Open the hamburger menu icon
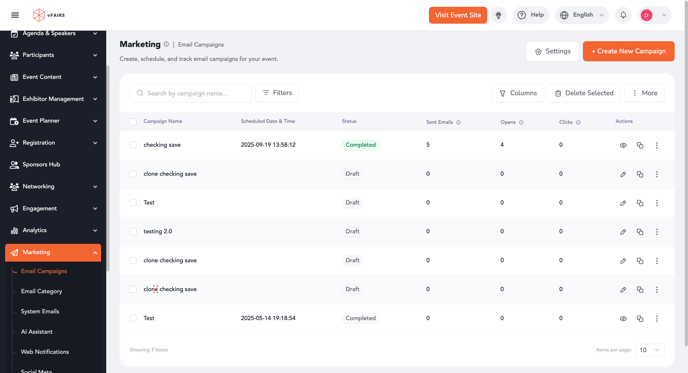 (15, 15)
